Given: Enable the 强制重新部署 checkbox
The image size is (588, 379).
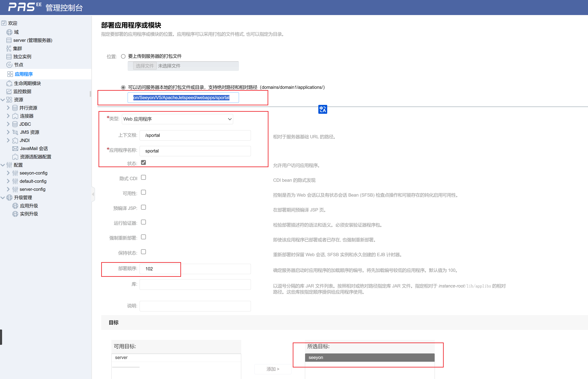Looking at the screenshot, I should [143, 237].
